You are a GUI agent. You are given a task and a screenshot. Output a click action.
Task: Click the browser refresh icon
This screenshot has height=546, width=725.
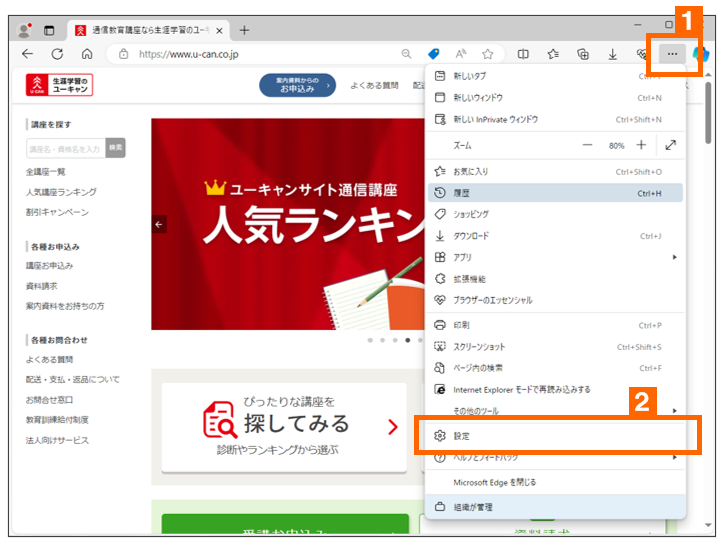57,54
